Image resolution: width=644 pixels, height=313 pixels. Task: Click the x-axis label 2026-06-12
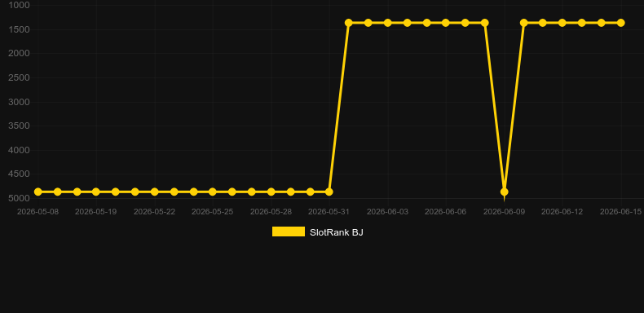click(x=562, y=212)
